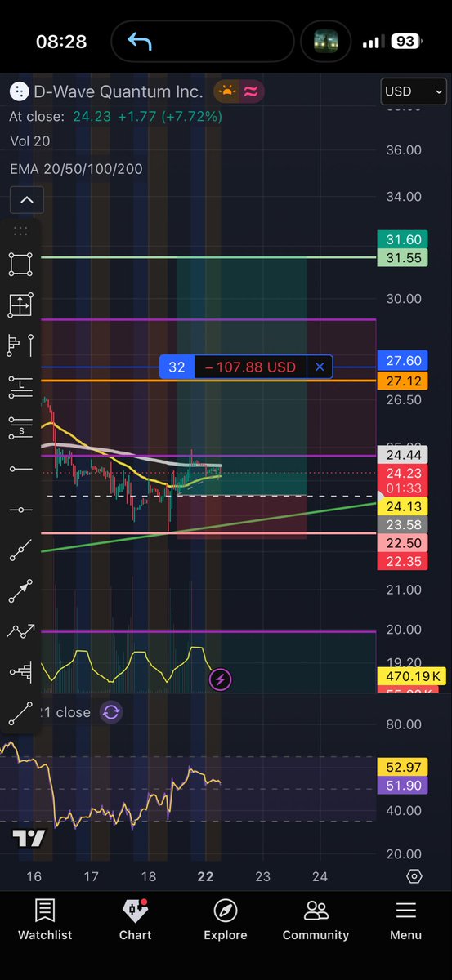
Task: Tap the drag handle dots of drawing toolbar
Action: 20,231
